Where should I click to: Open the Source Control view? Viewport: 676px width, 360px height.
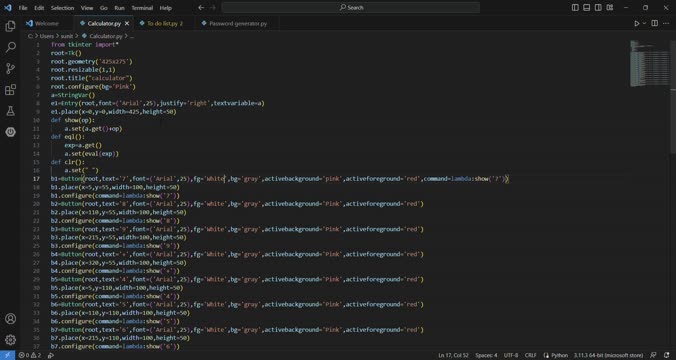10,68
